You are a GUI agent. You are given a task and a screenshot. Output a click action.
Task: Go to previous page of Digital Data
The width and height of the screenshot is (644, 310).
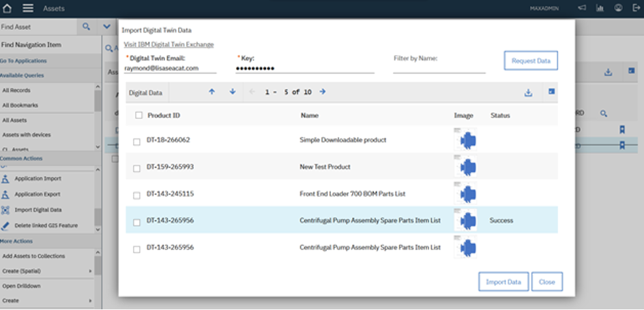(x=252, y=92)
